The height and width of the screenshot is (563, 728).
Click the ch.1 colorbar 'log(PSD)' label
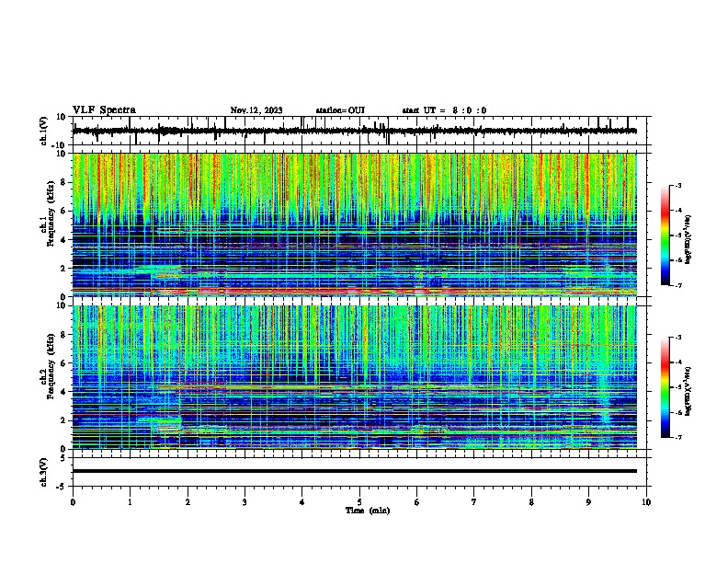point(688,239)
